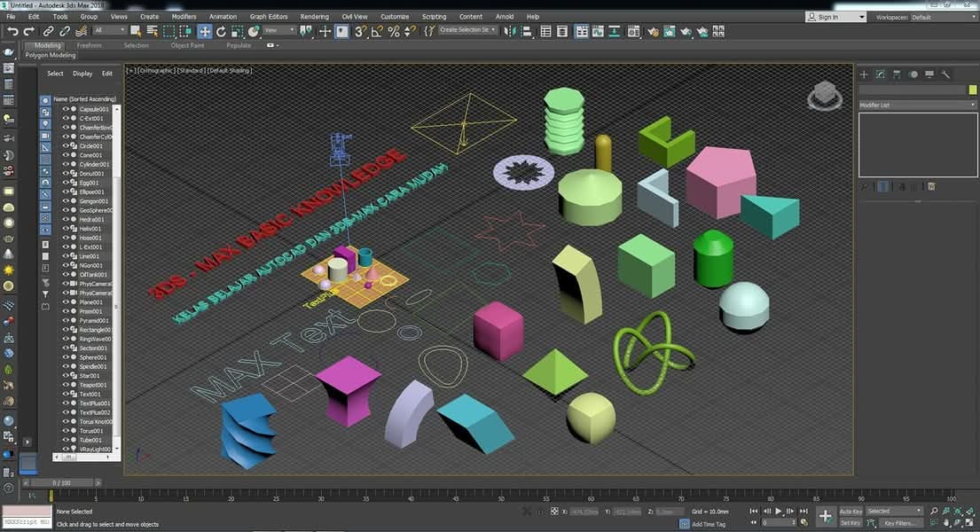
Task: Toggle the Percent Snap button
Action: click(394, 31)
